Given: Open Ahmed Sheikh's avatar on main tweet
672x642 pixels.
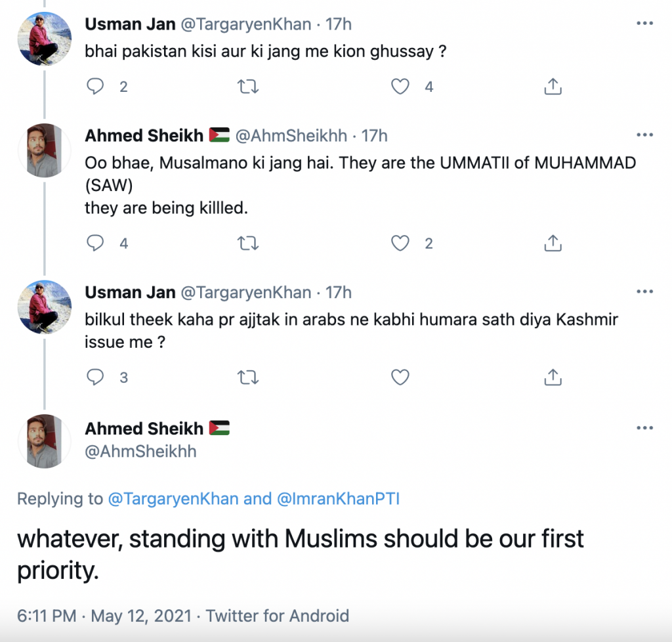Looking at the screenshot, I should [44, 441].
